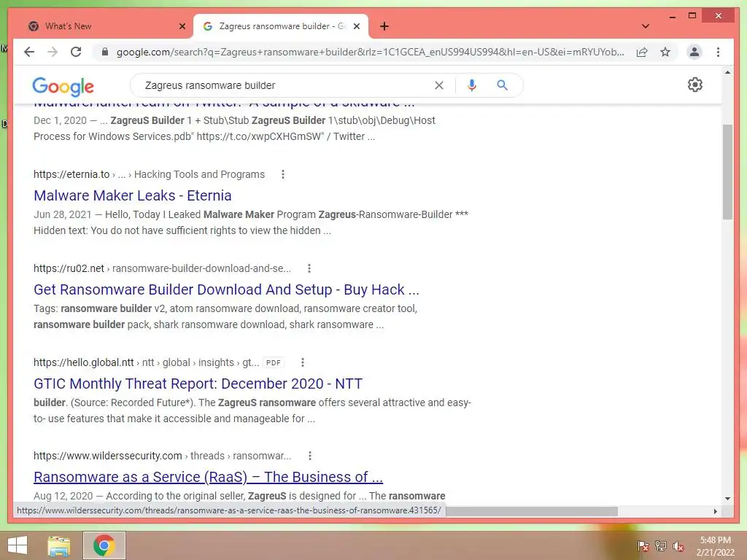Viewport: 747px width, 560px height.
Task: Open a new tab
Action: pyautogui.click(x=384, y=26)
